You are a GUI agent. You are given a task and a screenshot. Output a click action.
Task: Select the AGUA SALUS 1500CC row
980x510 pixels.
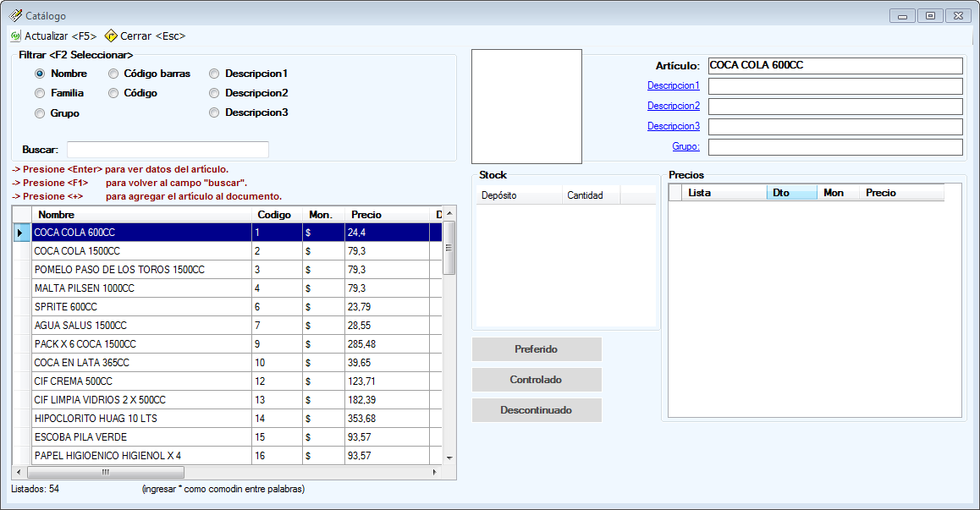[x=228, y=326]
